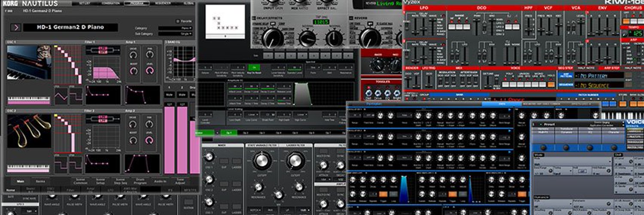Click the HD-1 German2 D Piano name field
The height and width of the screenshot is (215, 644).
(70, 28)
